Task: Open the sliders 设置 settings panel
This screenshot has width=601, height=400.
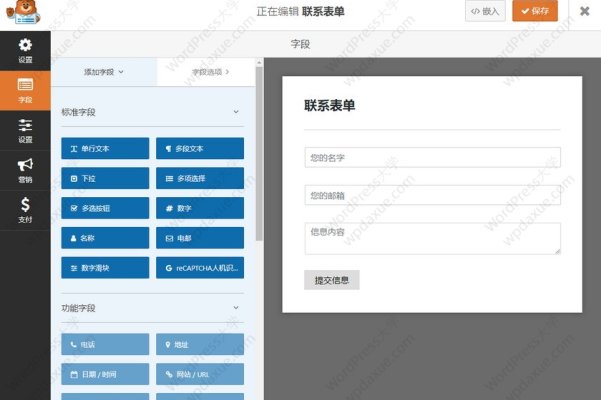Action: click(25, 130)
